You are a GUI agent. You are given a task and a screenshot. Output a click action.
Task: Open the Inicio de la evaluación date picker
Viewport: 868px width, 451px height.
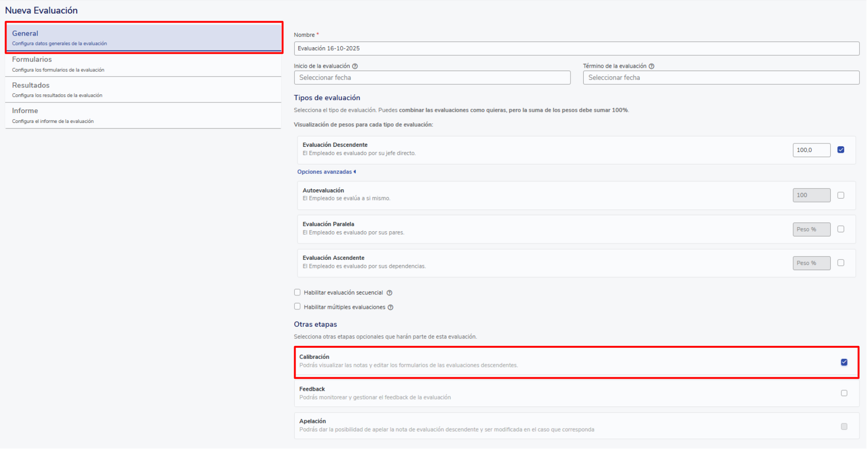click(x=432, y=78)
